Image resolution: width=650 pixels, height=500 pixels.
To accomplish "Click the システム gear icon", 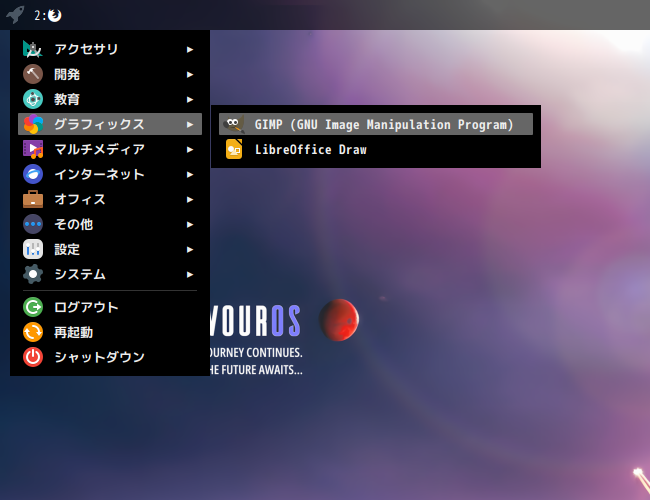I will [33, 274].
